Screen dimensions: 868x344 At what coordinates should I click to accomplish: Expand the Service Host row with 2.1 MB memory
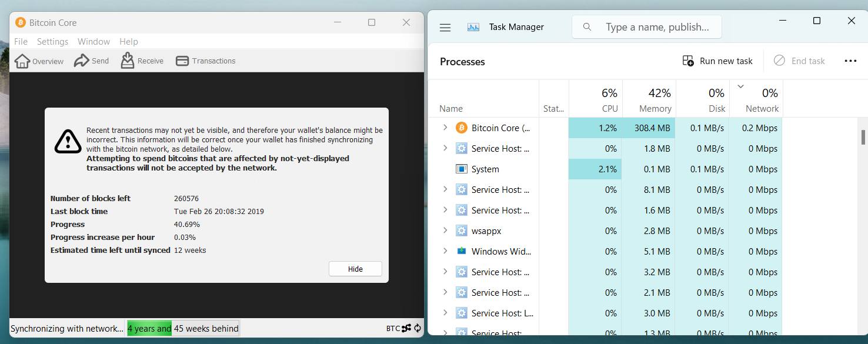pos(445,292)
